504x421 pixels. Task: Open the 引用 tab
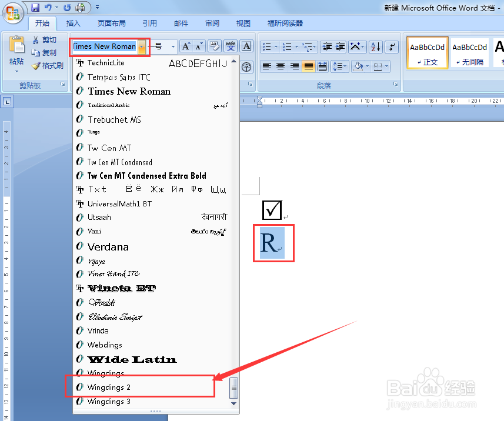click(x=150, y=23)
